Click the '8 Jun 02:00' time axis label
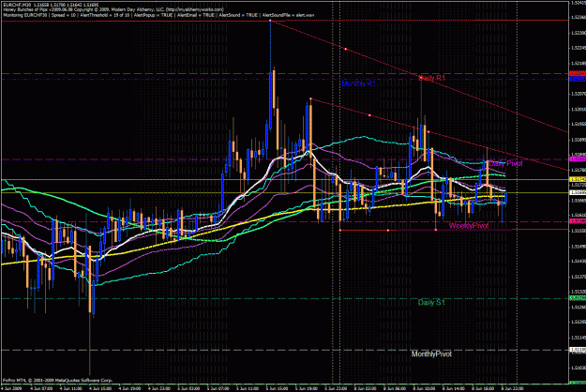The height and width of the screenshot is (392, 586). (366, 388)
